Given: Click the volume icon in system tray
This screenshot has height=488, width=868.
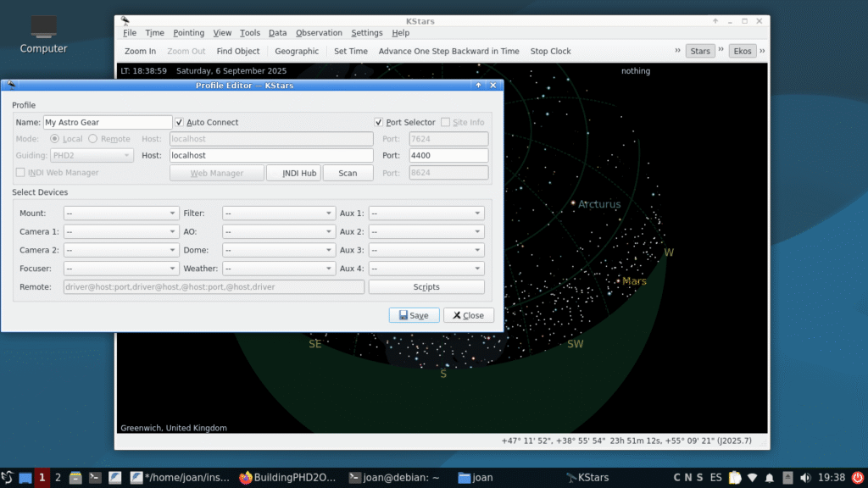Looking at the screenshot, I should tap(804, 478).
